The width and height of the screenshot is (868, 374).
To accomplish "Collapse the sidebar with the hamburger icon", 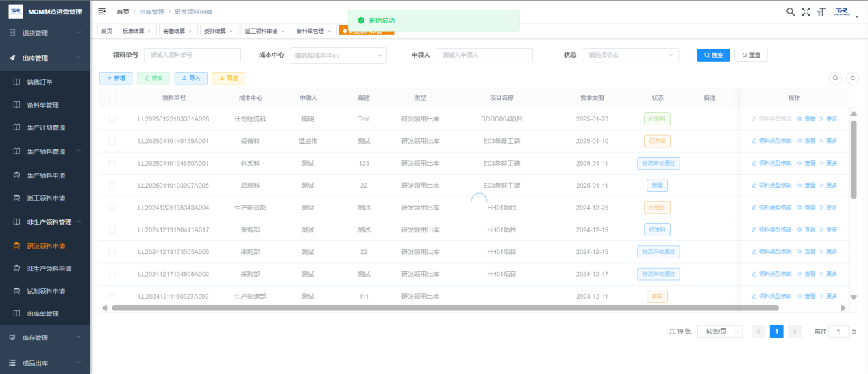I will coord(102,12).
